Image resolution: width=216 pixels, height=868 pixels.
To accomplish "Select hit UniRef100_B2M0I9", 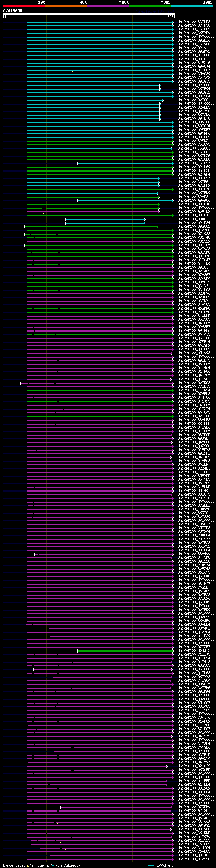I will 194,766.
